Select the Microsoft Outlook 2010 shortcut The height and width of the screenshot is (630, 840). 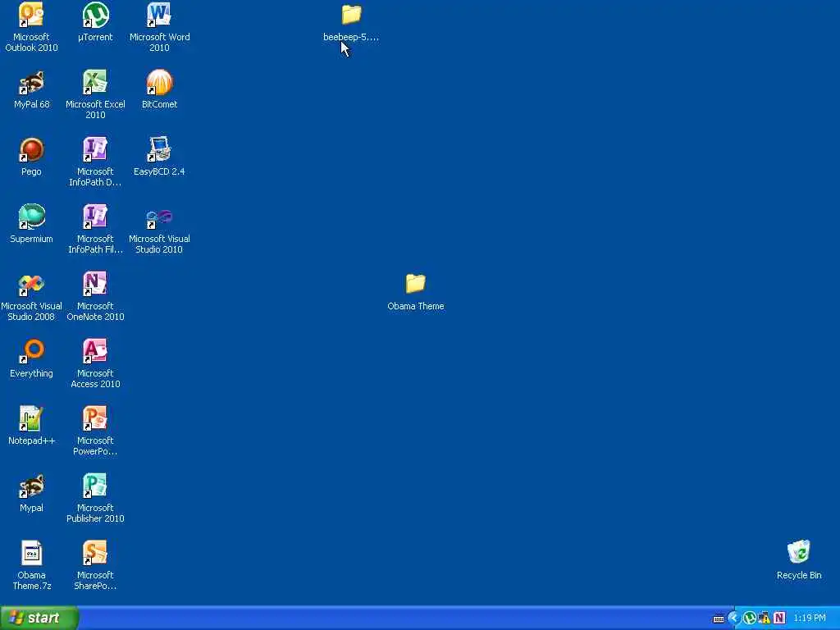(x=31, y=27)
